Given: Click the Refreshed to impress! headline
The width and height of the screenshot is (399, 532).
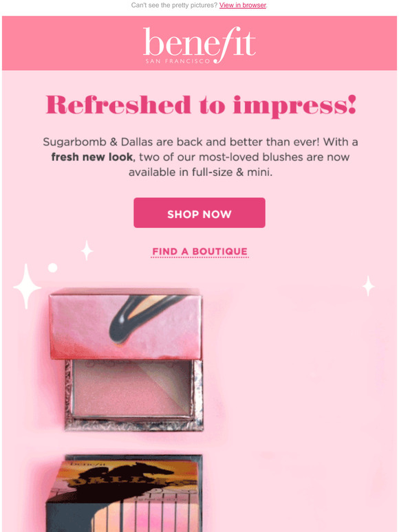Looking at the screenshot, I should (x=201, y=106).
